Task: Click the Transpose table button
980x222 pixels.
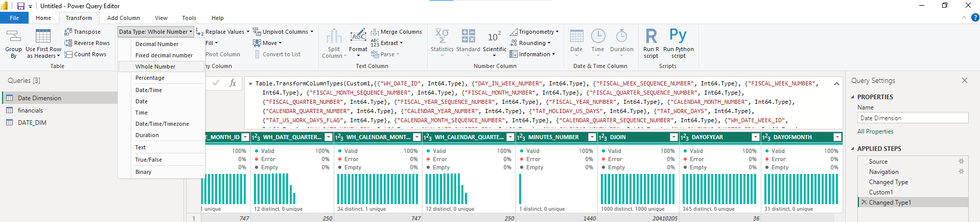Action: [83, 32]
